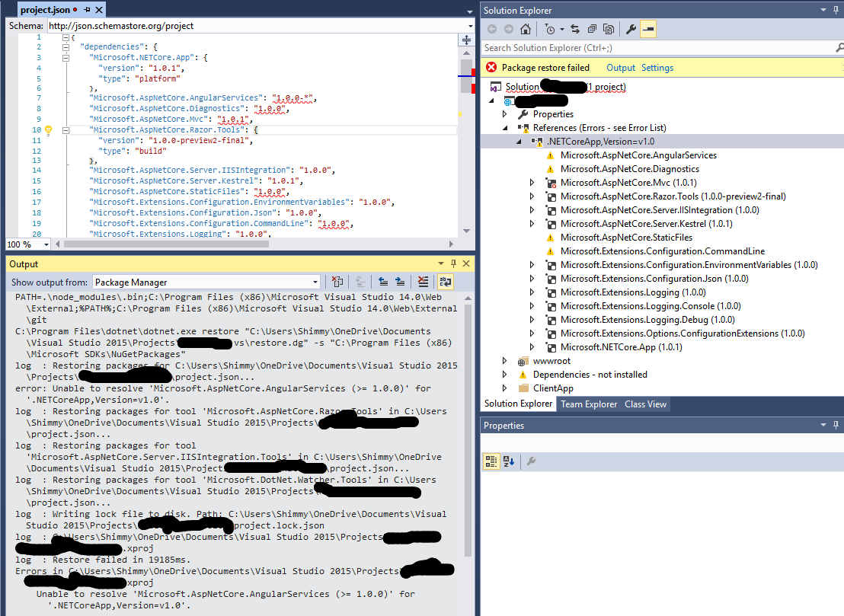Open the Output window position dropdown arrow
Viewport: 844px width, 616px height.
click(441, 263)
